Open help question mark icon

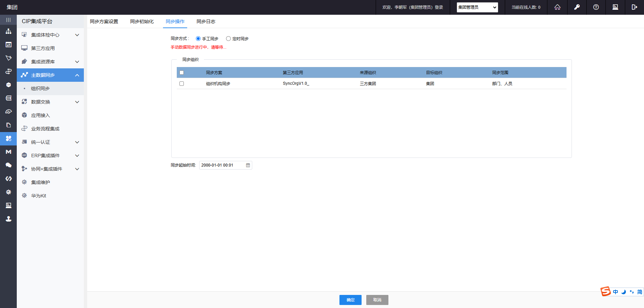(x=596, y=7)
